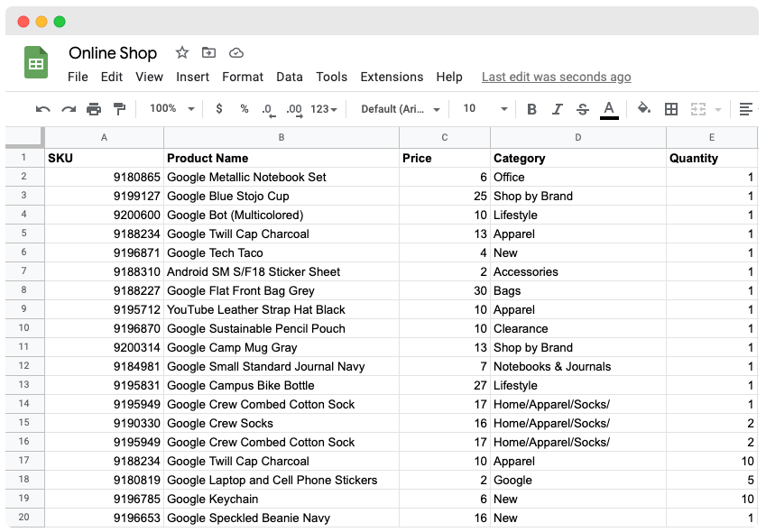Star the Online Shop document
Viewport: 766px width, 532px height.
click(182, 53)
